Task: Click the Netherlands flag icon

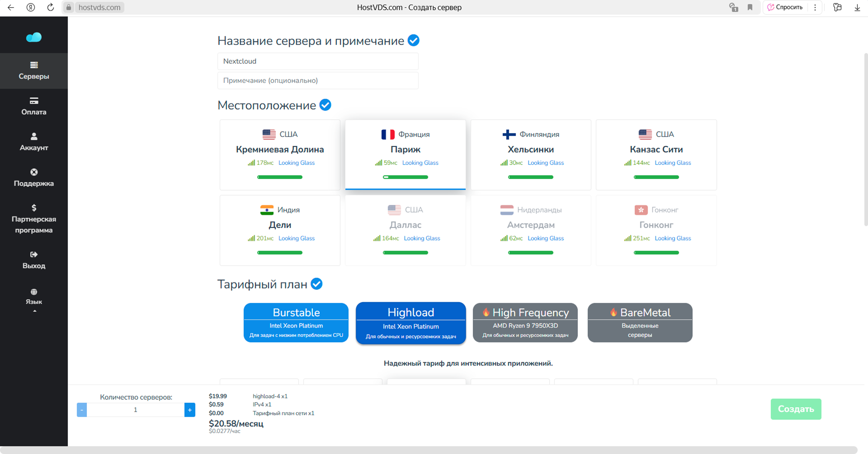Action: (x=507, y=210)
